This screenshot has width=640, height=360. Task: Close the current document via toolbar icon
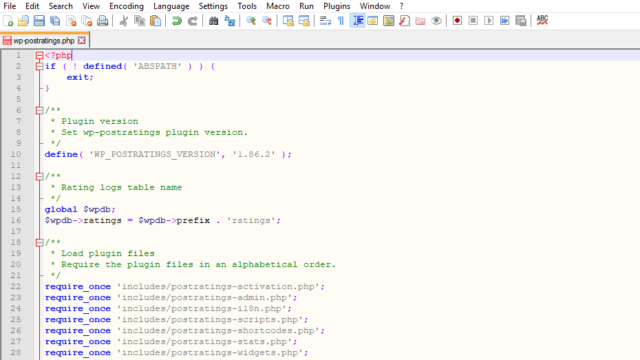71,21
